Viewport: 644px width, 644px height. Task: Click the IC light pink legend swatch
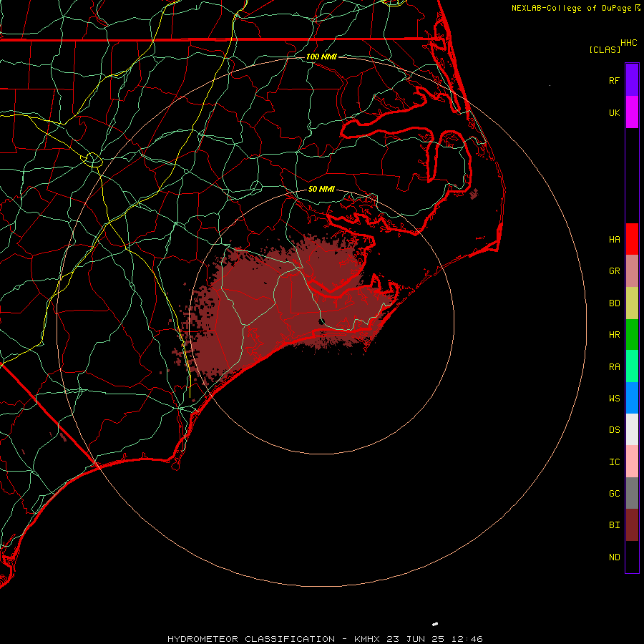632,462
